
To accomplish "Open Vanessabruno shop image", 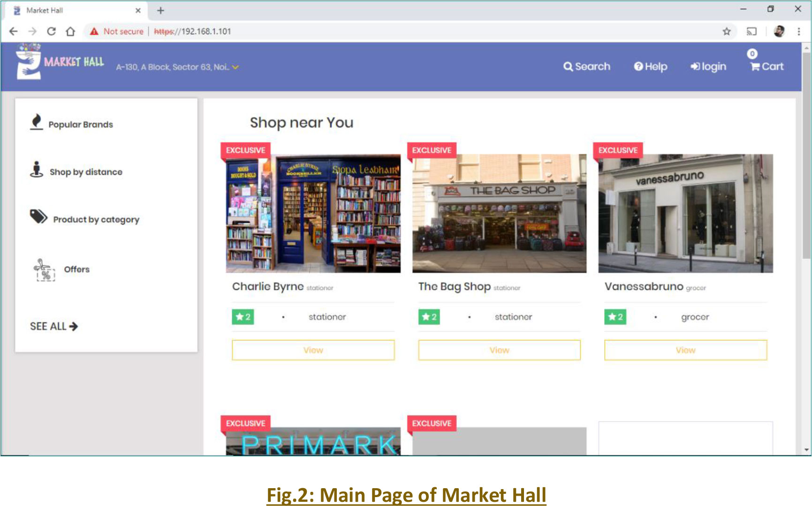I will [x=685, y=213].
